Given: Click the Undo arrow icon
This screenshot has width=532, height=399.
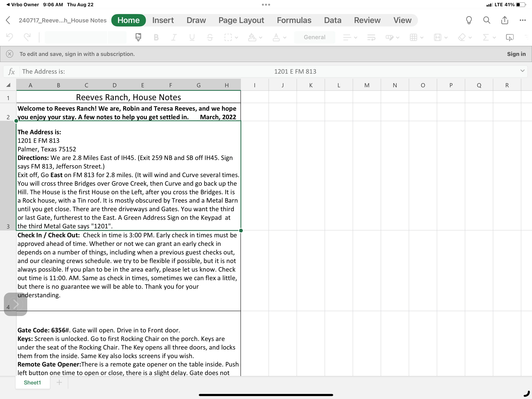Looking at the screenshot, I should [x=10, y=37].
